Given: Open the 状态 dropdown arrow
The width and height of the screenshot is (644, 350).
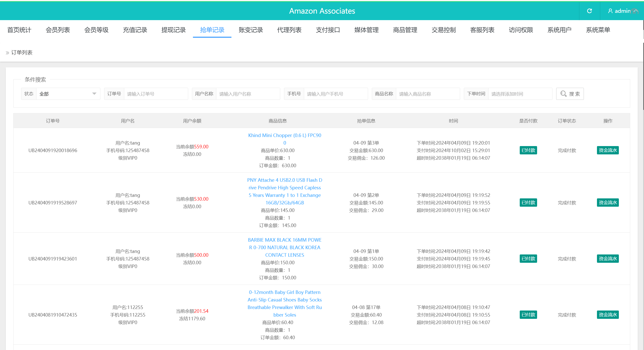Looking at the screenshot, I should (x=94, y=94).
